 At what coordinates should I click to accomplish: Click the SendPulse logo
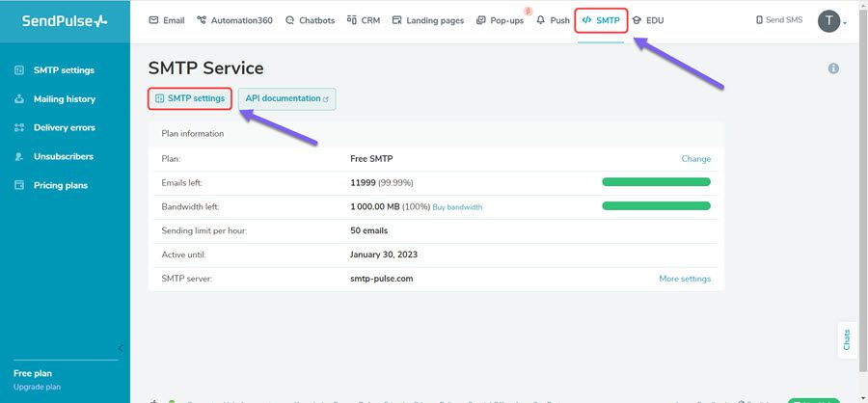pos(65,21)
